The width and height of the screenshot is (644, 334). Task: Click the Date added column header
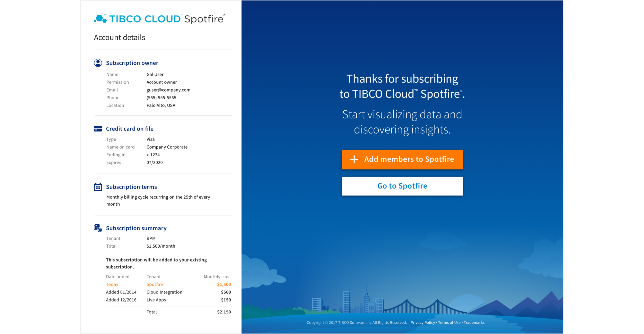click(x=118, y=276)
